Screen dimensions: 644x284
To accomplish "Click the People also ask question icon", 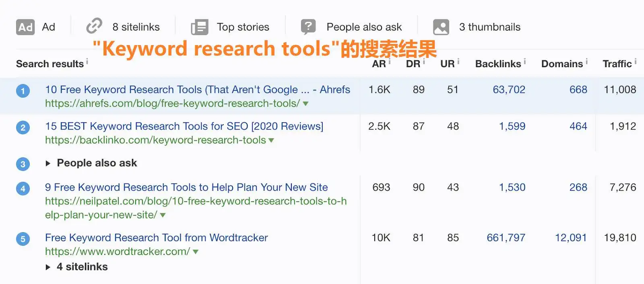I will pos(308,27).
